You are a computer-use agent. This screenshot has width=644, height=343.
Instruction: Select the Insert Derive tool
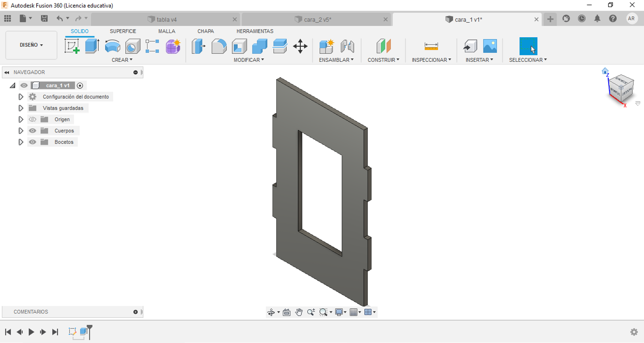[x=470, y=46]
